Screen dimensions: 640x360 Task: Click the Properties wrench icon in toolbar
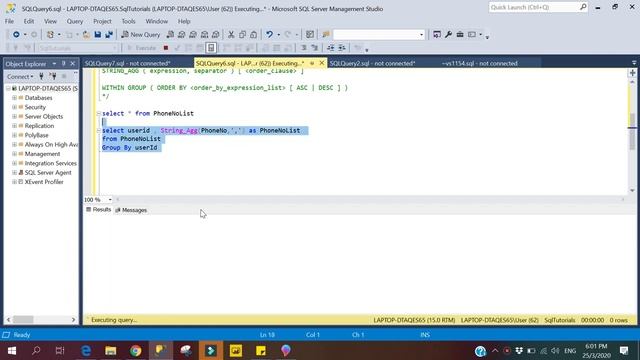click(448, 35)
